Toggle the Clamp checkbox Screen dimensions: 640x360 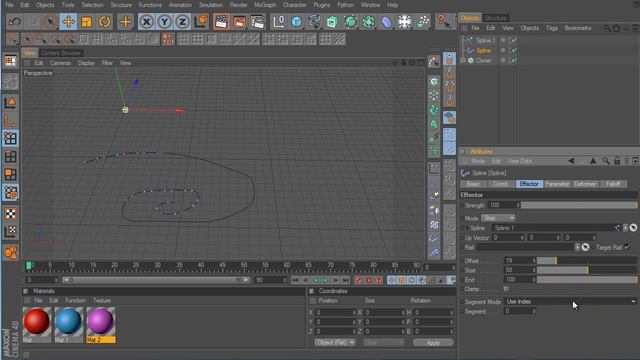point(506,289)
